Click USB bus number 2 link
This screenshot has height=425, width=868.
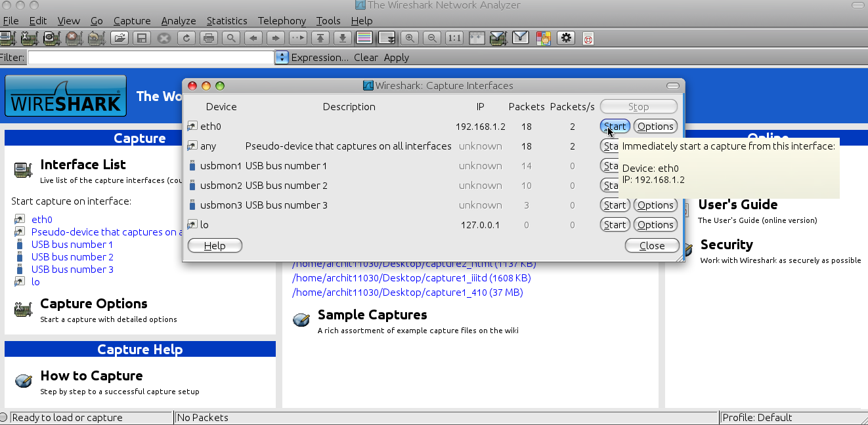[72, 257]
